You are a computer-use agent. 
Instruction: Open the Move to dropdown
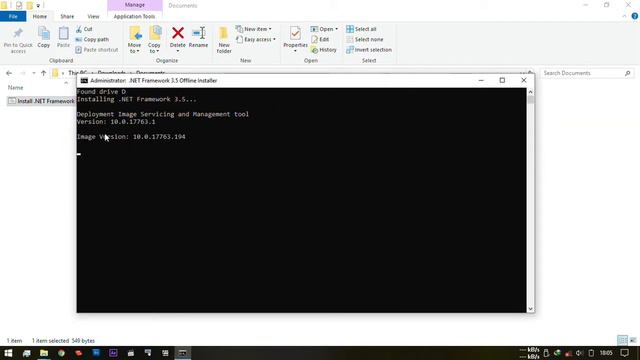click(134, 48)
